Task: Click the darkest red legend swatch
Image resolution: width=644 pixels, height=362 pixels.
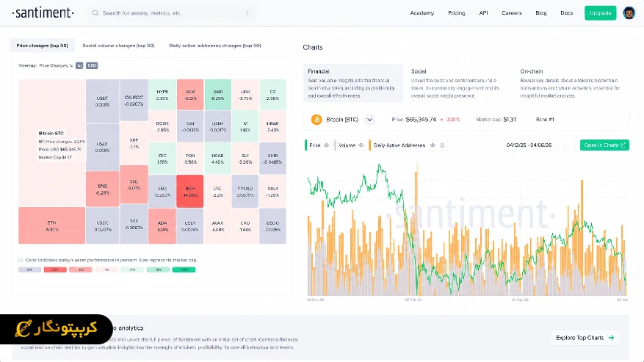Action: click(55, 269)
